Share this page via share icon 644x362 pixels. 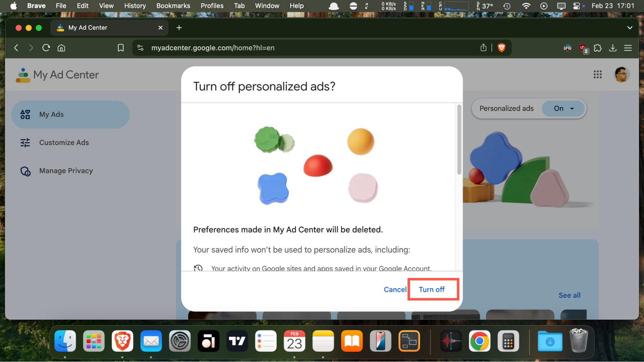(483, 48)
